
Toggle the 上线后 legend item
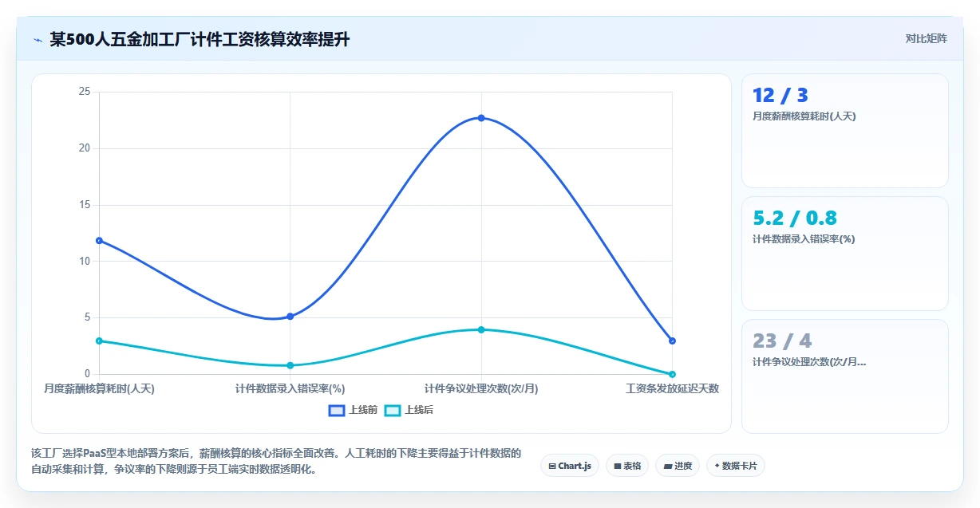coord(409,410)
